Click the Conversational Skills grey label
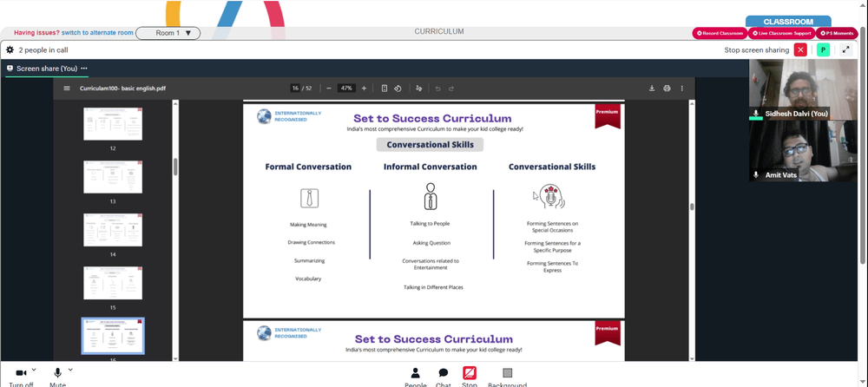The width and height of the screenshot is (868, 387). [x=431, y=145]
